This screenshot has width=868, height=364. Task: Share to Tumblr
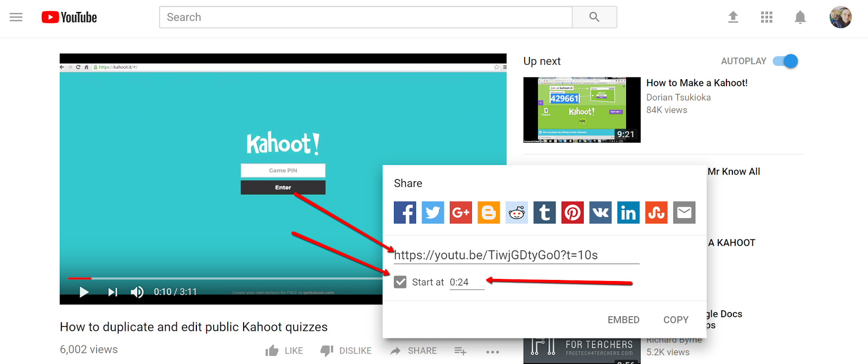click(545, 213)
